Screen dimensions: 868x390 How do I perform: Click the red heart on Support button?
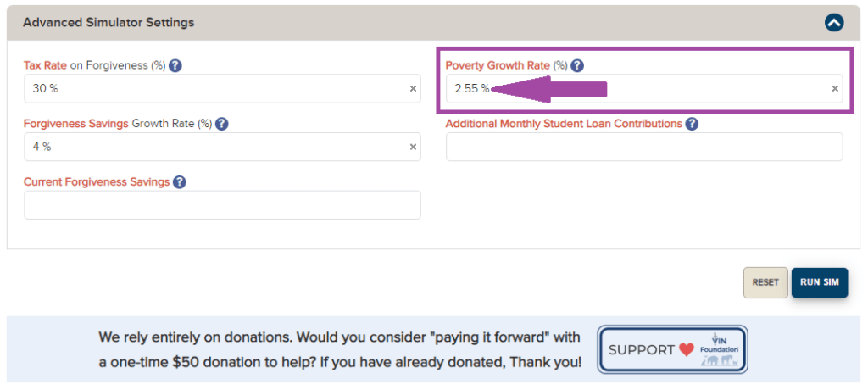pos(686,349)
